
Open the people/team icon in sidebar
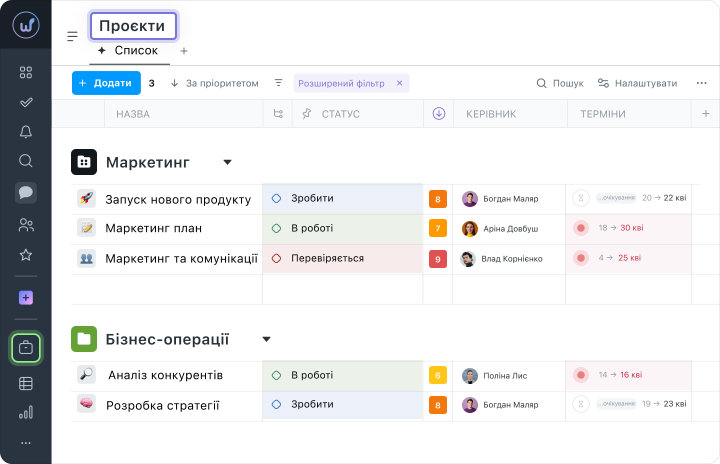[26, 225]
